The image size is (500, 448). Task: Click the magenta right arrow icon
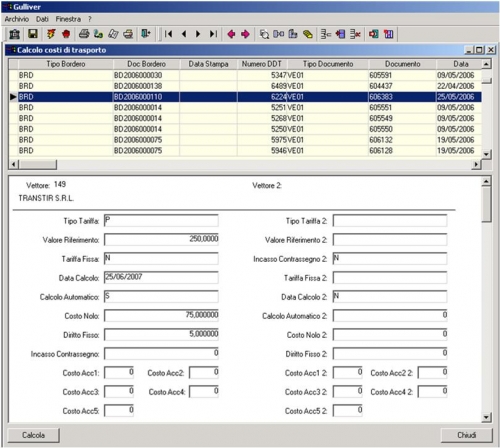tap(245, 34)
